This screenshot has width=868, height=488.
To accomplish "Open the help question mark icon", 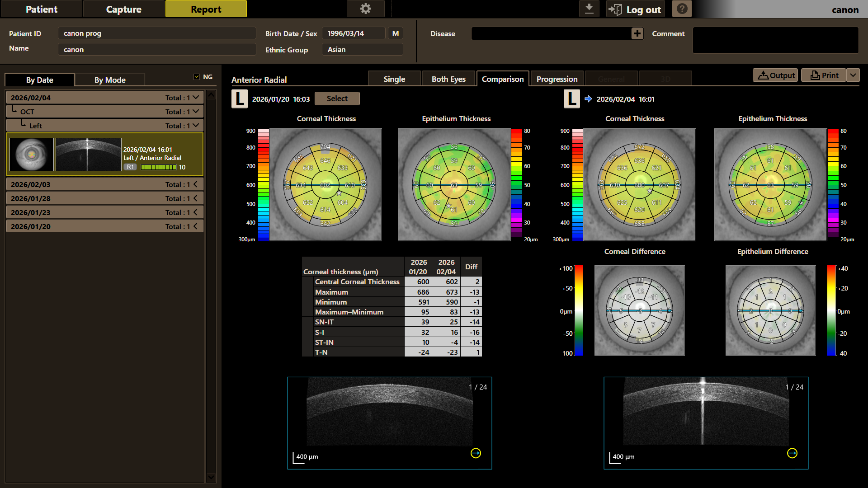I will (x=682, y=9).
